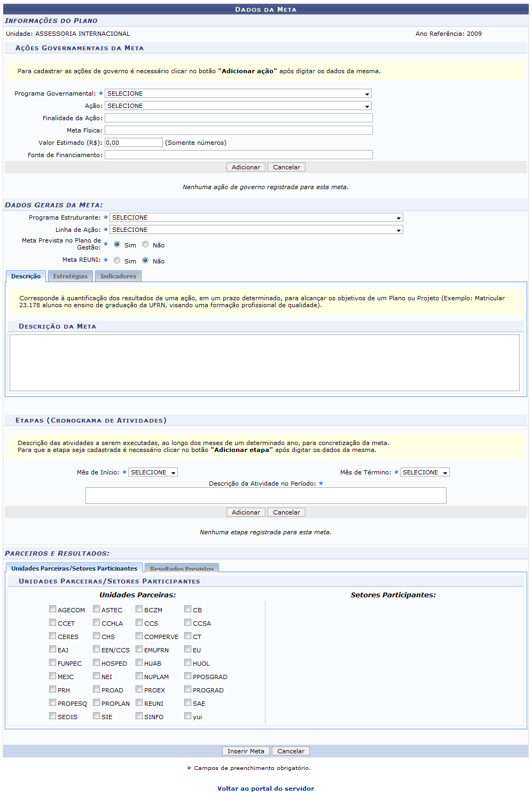Check the EAJ checkbox
The width and height of the screenshot is (532, 795).
pyautogui.click(x=52, y=649)
